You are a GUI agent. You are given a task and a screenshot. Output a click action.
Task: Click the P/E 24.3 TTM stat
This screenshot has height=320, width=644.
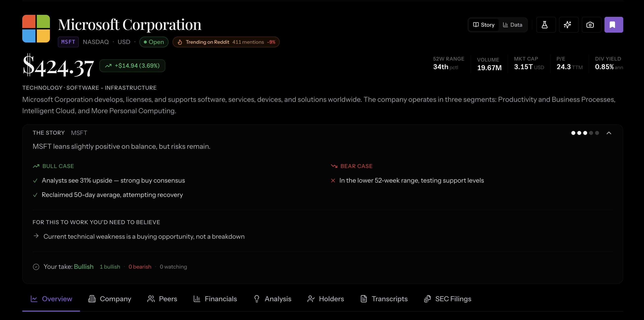click(570, 63)
